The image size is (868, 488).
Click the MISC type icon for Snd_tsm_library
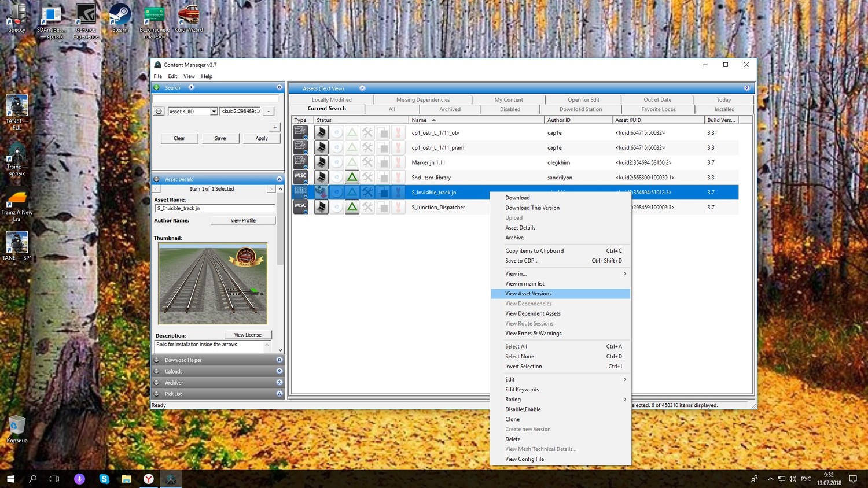pyautogui.click(x=300, y=177)
